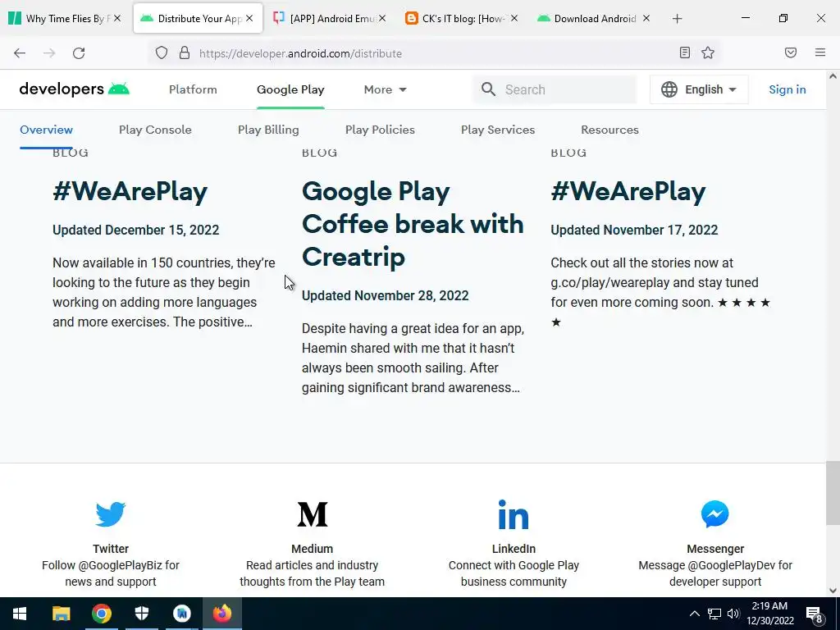The image size is (840, 630).
Task: Toggle reader view icon in address bar
Action: 685,52
